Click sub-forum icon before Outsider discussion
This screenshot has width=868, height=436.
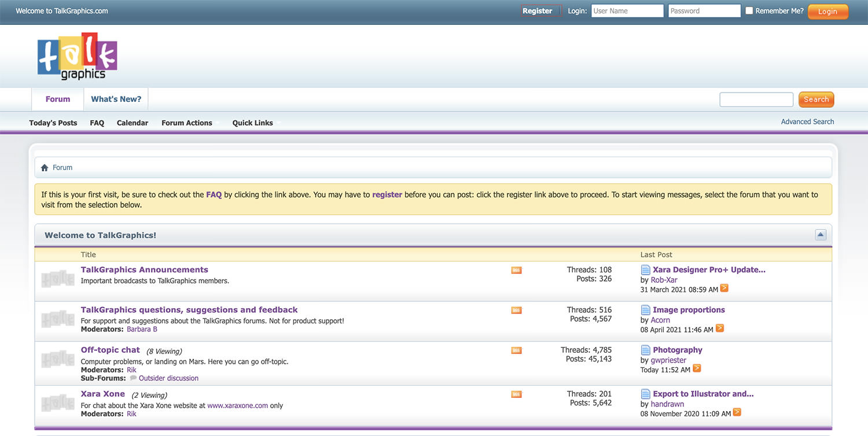pos(133,378)
